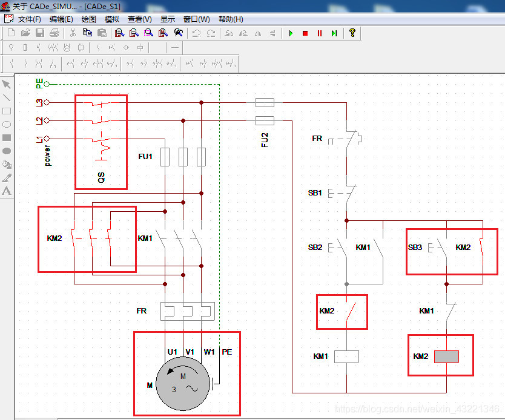Select the paint bucket fill tool
The width and height of the screenshot is (505, 420).
pos(7,164)
